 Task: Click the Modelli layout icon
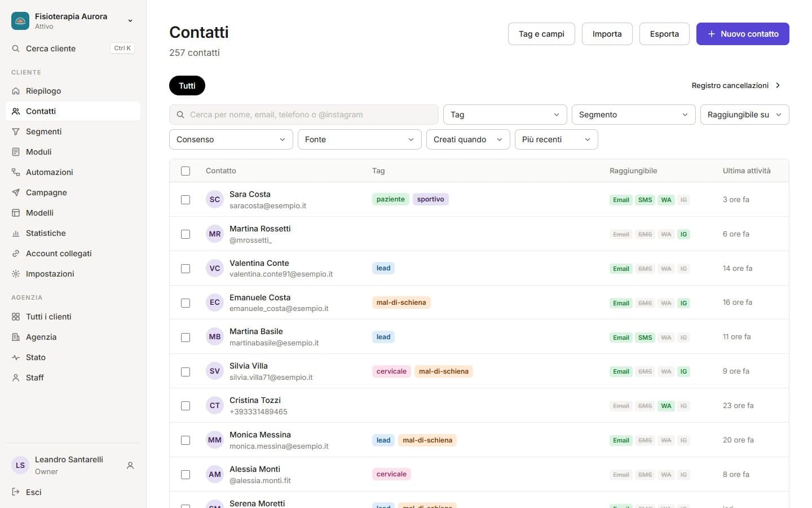[16, 213]
